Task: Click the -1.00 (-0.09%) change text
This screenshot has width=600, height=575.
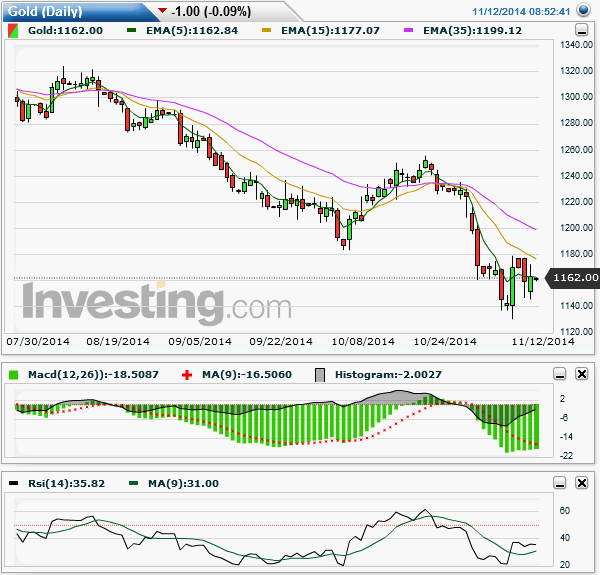Action: (211, 11)
